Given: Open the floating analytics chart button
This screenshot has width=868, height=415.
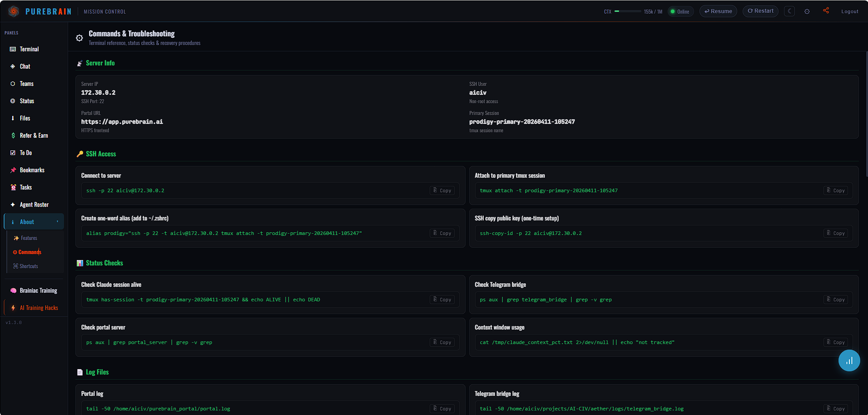Looking at the screenshot, I should 849,360.
